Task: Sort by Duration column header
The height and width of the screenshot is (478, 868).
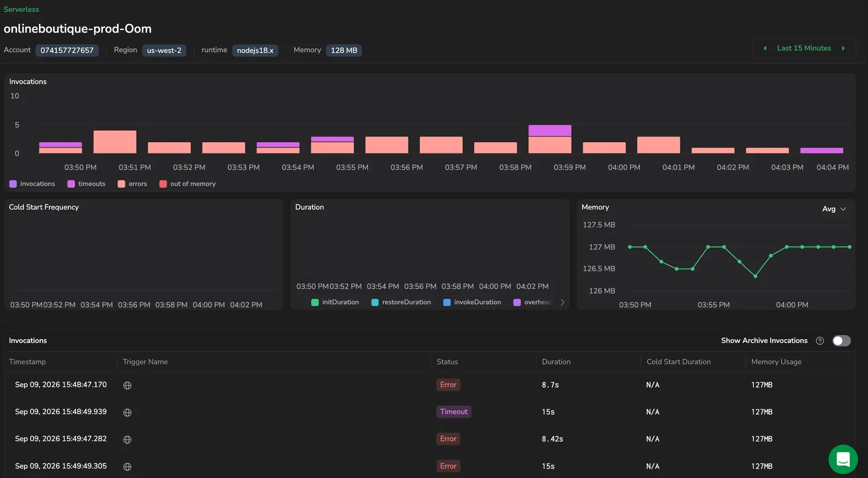Action: pyautogui.click(x=556, y=362)
